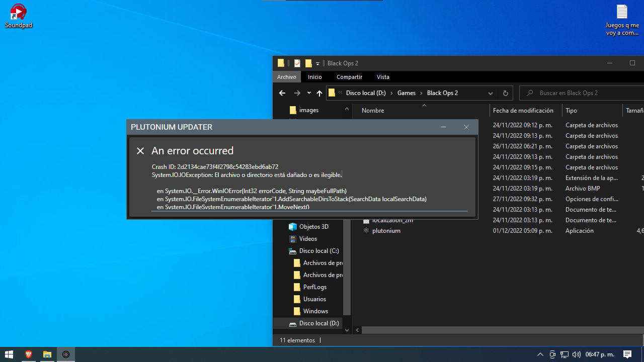Screen dimensions: 644x362
Task: Click the volume speaker tray icon
Action: pos(577,354)
